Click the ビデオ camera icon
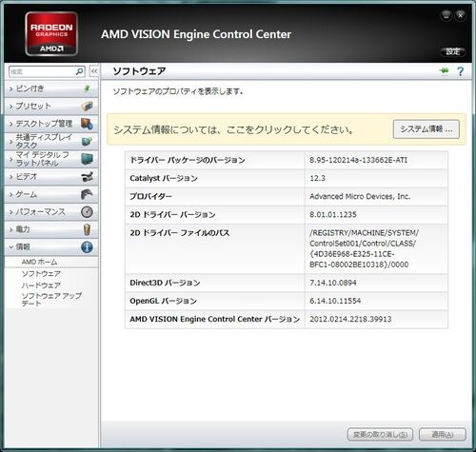476x452 pixels. [x=87, y=176]
